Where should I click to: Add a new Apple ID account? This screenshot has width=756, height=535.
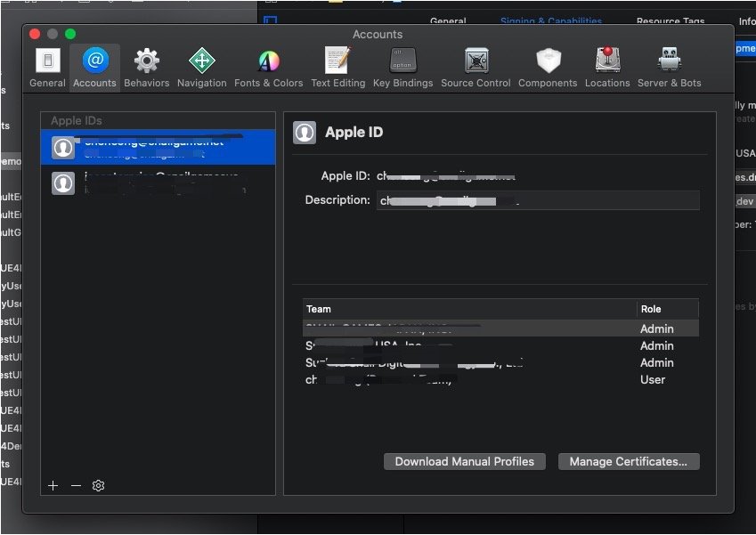[x=53, y=485]
